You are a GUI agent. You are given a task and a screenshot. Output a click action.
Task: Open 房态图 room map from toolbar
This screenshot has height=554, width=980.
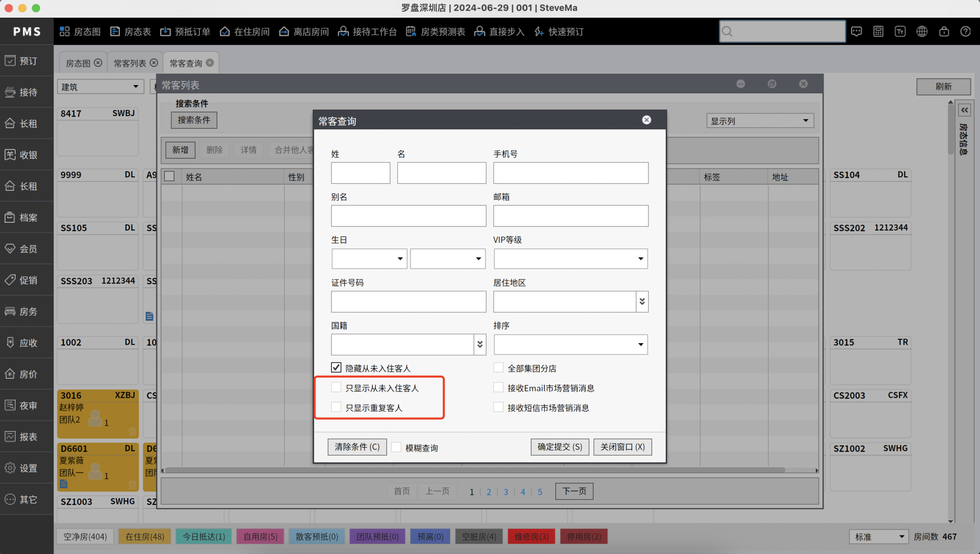click(80, 32)
